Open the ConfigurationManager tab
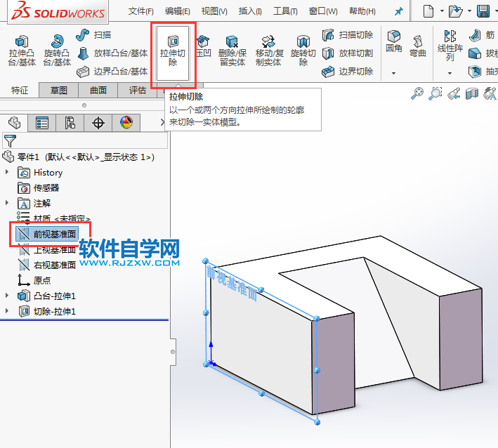The image size is (498, 448). pyautogui.click(x=70, y=123)
